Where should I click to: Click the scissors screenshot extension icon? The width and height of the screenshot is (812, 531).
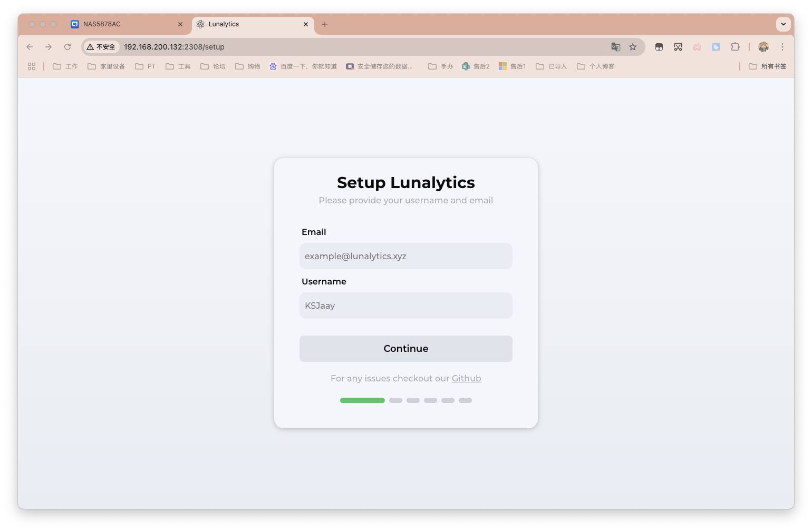tap(678, 47)
